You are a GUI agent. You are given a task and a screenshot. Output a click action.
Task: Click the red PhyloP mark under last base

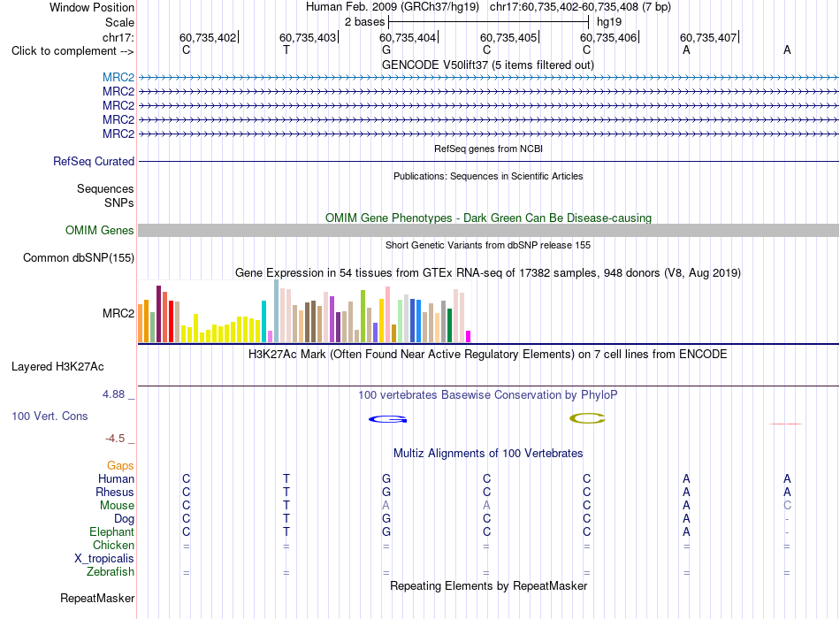(x=786, y=424)
